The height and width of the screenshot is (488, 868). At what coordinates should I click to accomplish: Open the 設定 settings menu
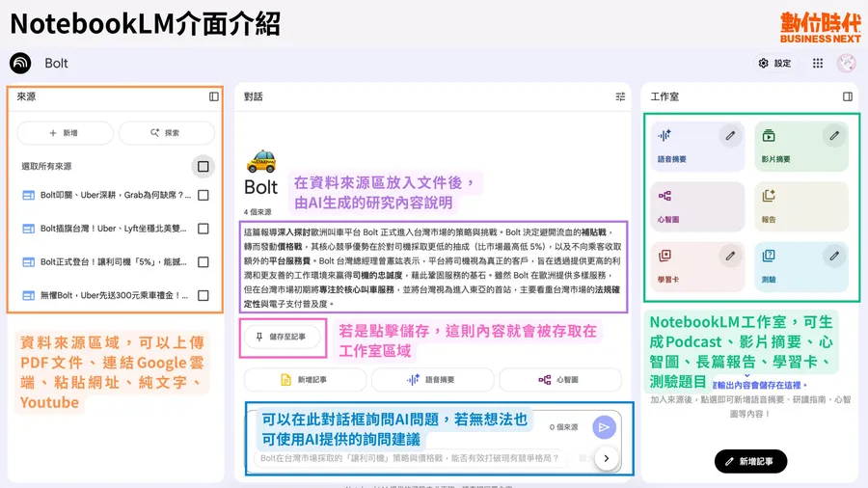point(774,64)
